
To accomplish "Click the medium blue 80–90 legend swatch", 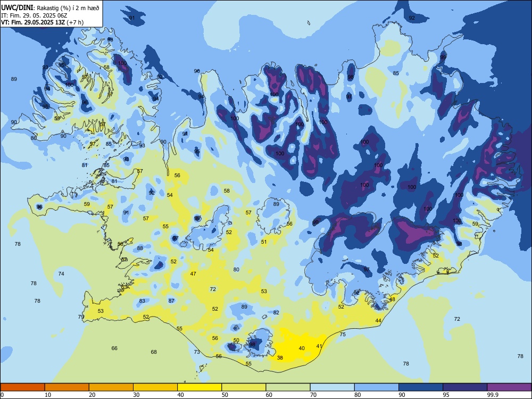I will coord(377,387).
